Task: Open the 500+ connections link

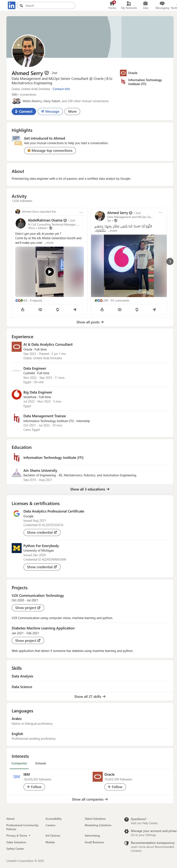Action: pos(24,95)
